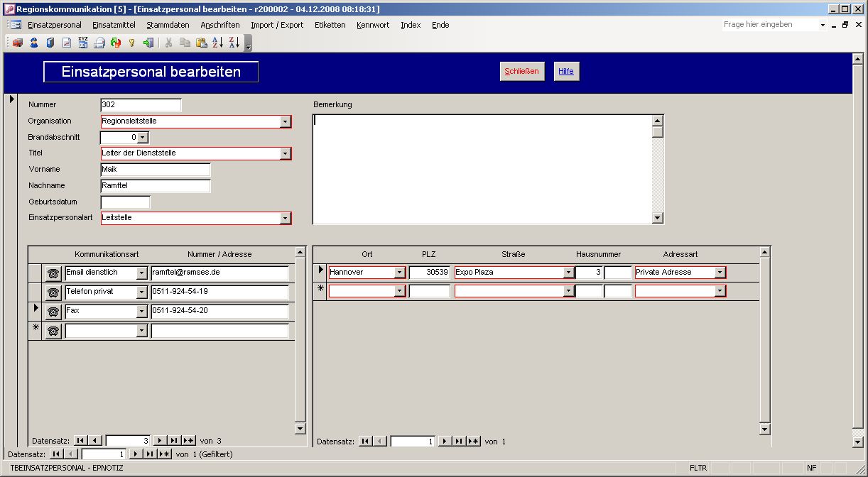This screenshot has width=868, height=477.
Task: Sort ascending with the A-Z icon
Action: click(x=218, y=43)
